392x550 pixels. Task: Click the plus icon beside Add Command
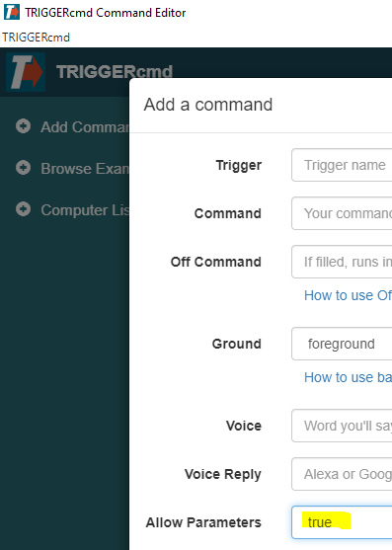[x=23, y=126]
